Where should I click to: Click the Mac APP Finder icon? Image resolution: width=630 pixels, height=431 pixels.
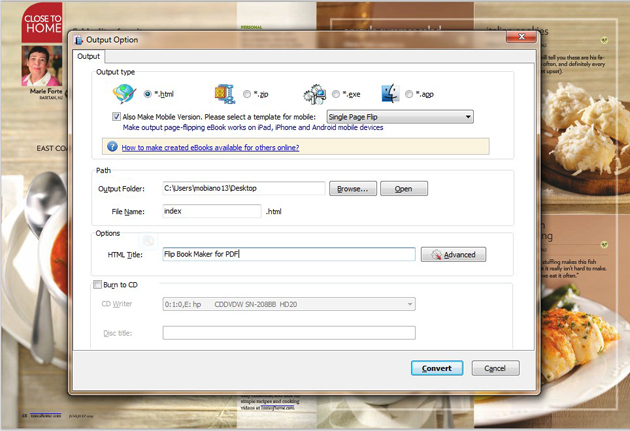click(390, 94)
